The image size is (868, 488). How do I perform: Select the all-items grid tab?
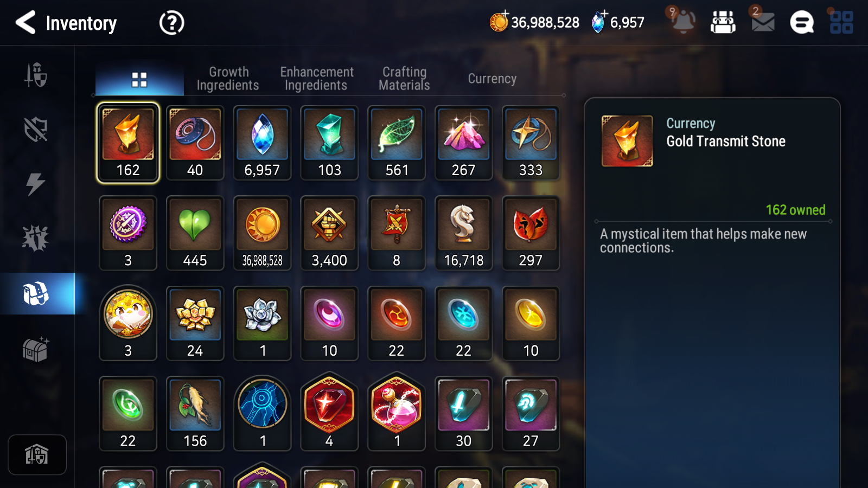(139, 80)
